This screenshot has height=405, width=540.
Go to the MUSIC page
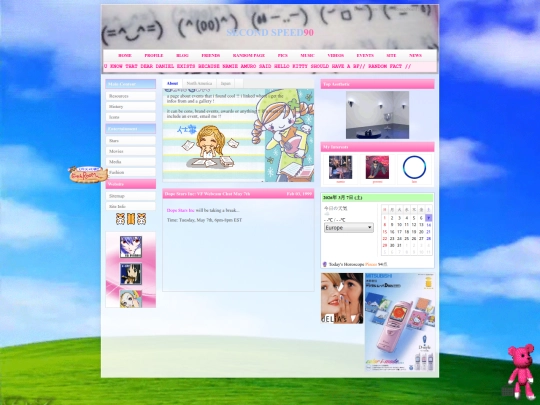click(x=308, y=55)
